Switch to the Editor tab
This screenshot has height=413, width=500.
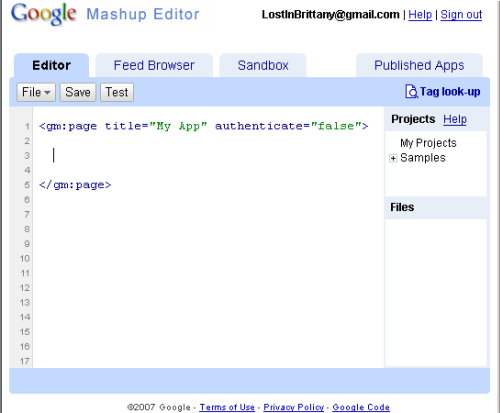click(x=51, y=65)
